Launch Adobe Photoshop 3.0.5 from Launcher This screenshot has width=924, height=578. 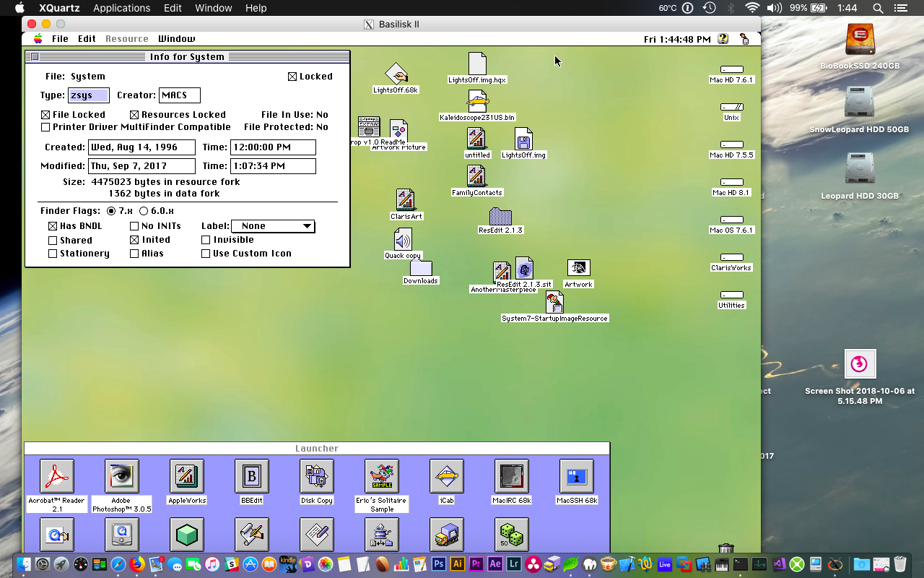point(121,477)
